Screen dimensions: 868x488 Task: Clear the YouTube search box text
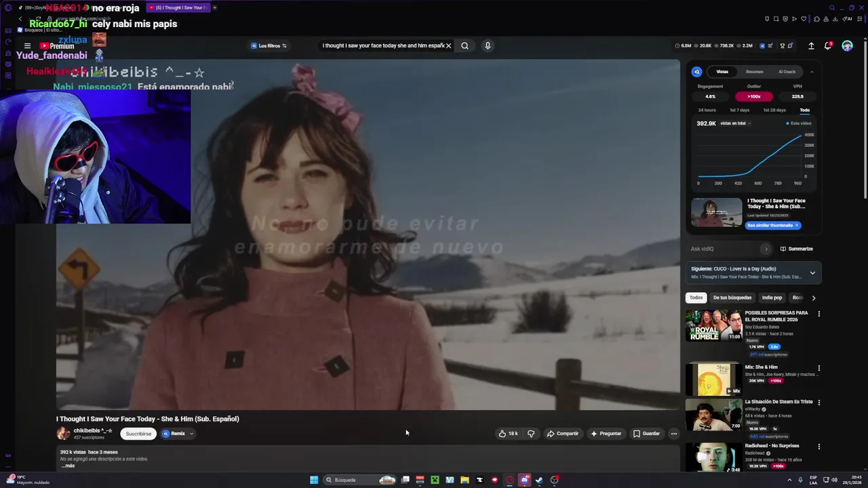(448, 46)
